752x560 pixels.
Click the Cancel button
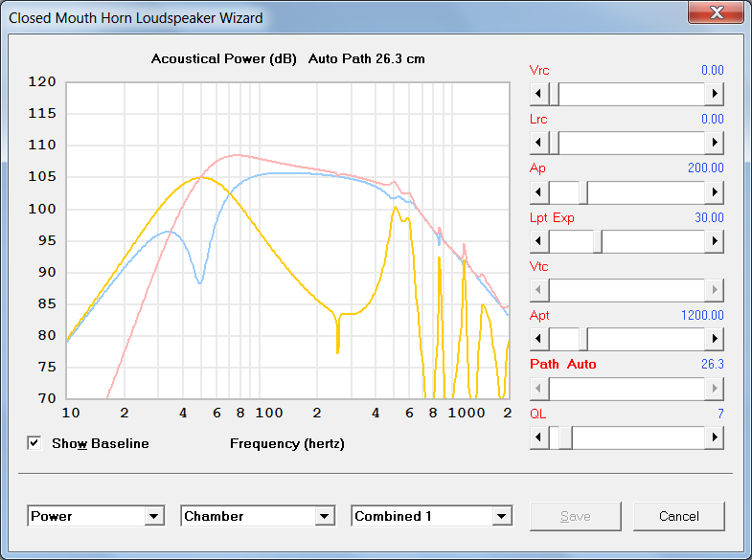click(x=678, y=516)
